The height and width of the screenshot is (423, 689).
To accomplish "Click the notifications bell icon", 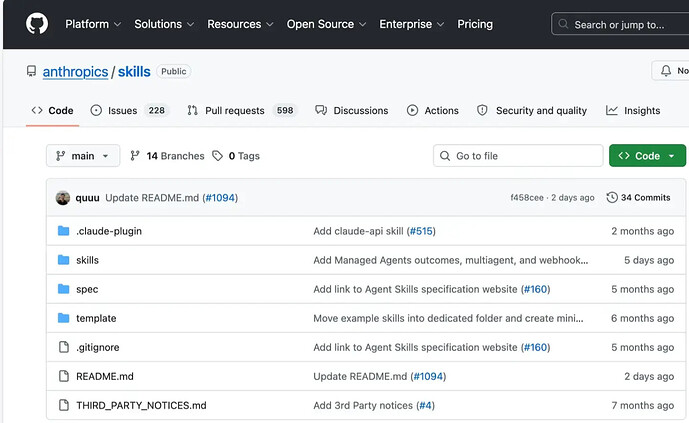I will point(666,71).
